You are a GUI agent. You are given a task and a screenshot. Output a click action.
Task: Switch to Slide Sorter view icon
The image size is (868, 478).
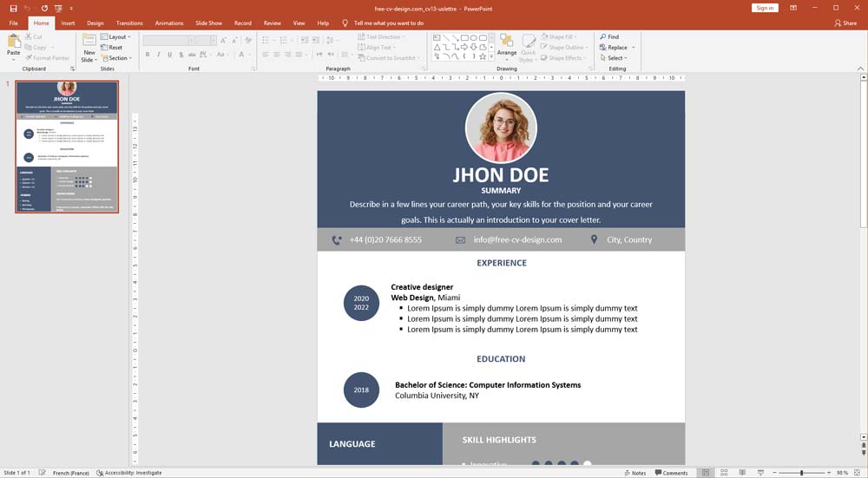tap(724, 473)
